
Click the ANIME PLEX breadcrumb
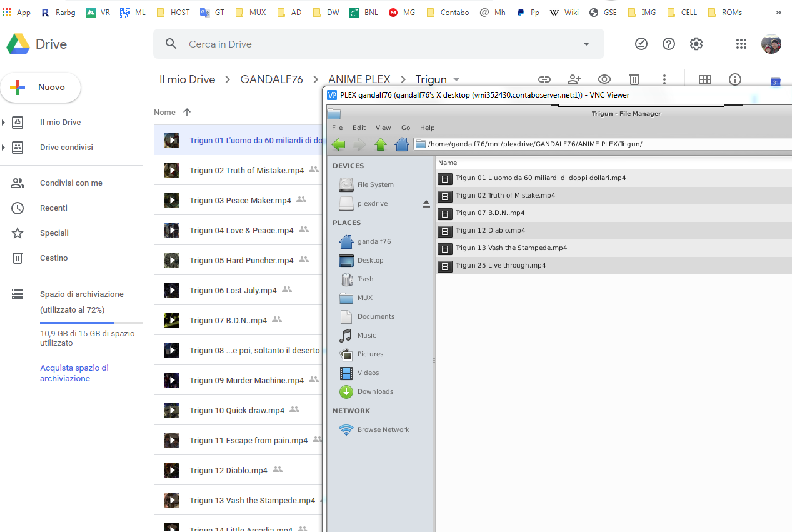359,79
